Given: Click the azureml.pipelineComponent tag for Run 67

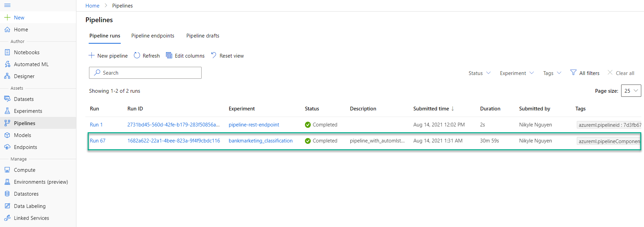Looking at the screenshot, I should pyautogui.click(x=609, y=141).
